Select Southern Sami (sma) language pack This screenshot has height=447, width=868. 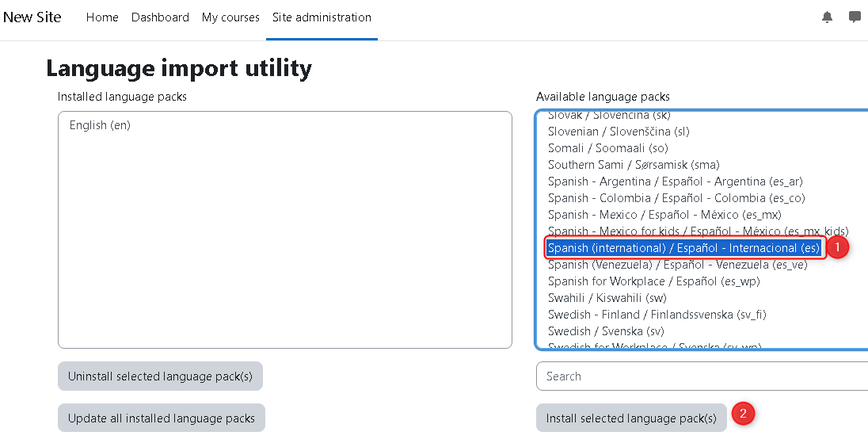click(x=634, y=165)
